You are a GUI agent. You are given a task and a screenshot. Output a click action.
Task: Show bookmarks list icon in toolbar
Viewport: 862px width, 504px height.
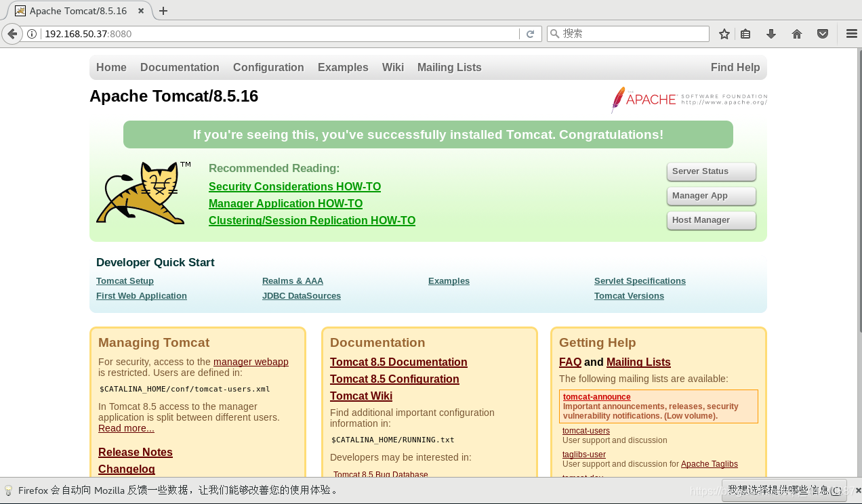[x=745, y=34]
